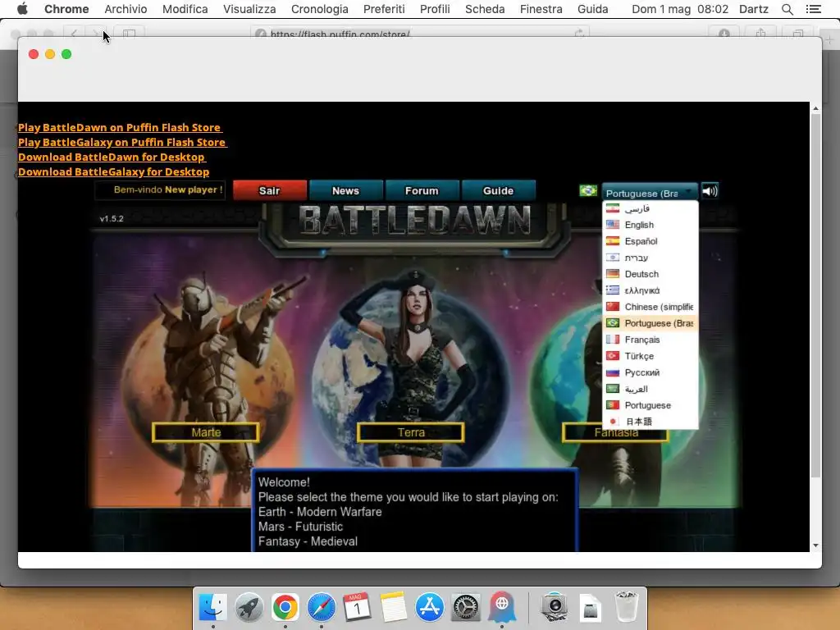Open the Apple menu
The height and width of the screenshot is (630, 840).
pos(22,9)
